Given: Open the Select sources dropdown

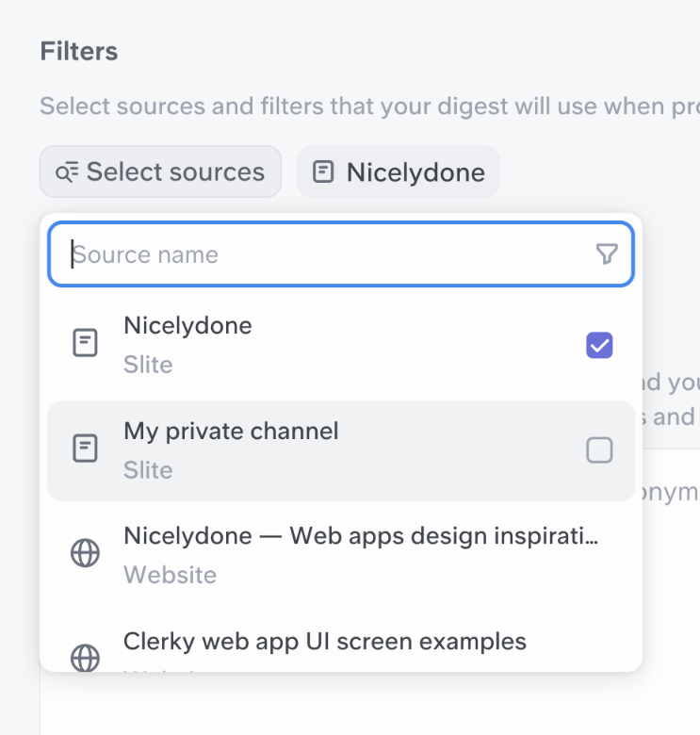Looking at the screenshot, I should pyautogui.click(x=160, y=172).
